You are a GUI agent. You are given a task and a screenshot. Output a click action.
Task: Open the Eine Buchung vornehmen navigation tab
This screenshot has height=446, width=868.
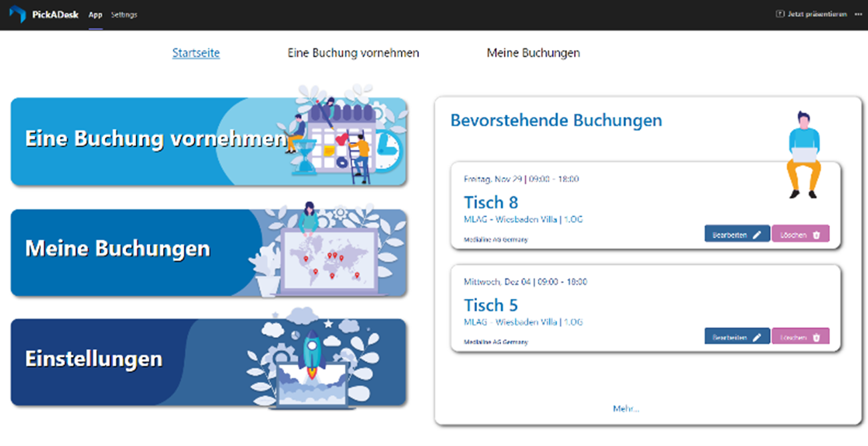coord(353,53)
